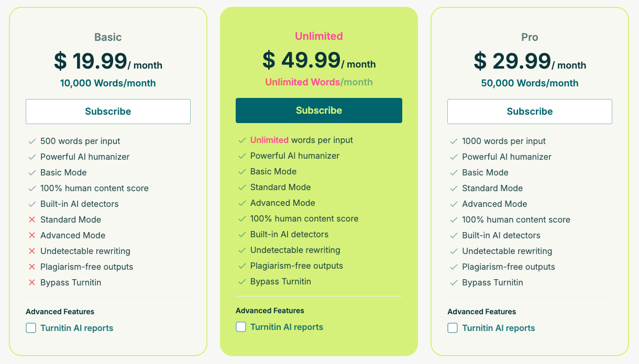Subscribe to the Basic plan
Viewport: 639px width, 364px height.
[108, 111]
